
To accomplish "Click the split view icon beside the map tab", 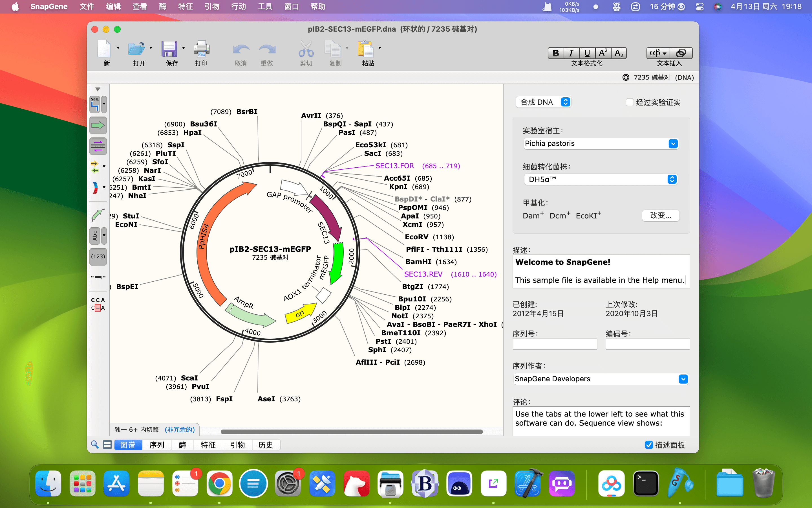I will click(x=107, y=444).
